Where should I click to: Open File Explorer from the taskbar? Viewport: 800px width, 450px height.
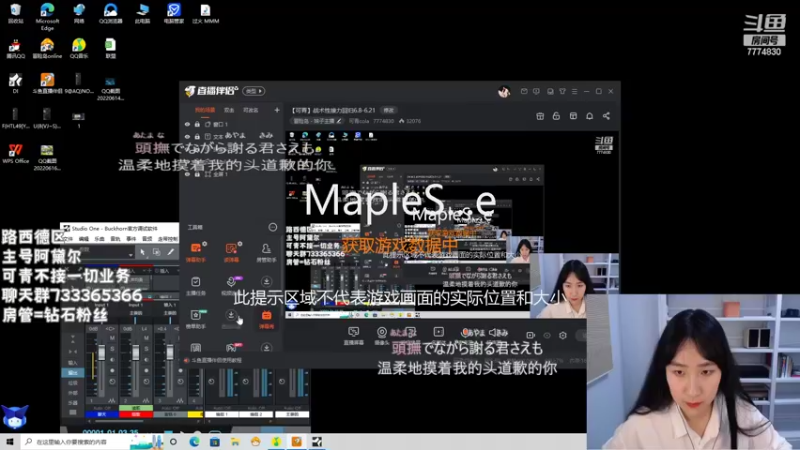pos(235,442)
